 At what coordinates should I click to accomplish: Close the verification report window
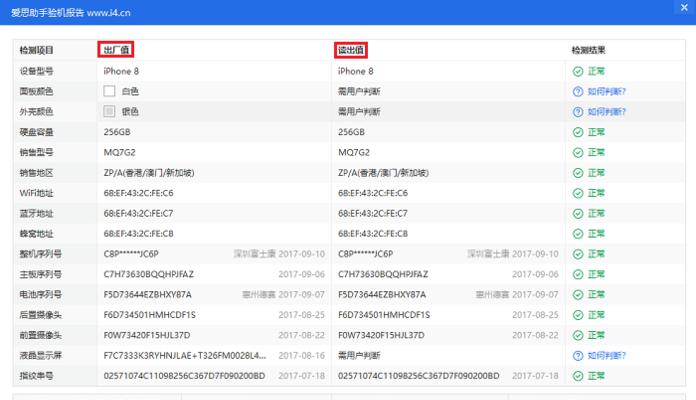(684, 8)
